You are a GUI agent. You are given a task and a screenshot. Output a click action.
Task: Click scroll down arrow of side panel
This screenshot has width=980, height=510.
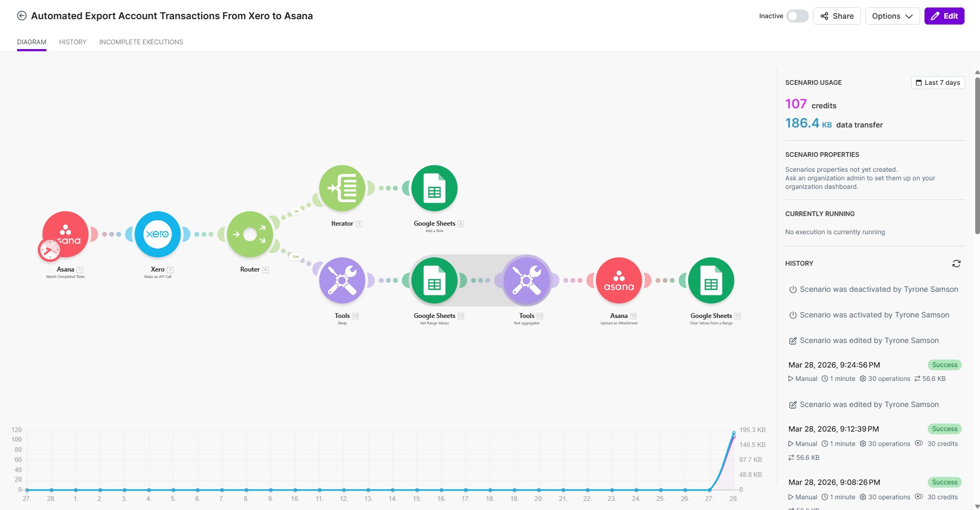point(977,506)
